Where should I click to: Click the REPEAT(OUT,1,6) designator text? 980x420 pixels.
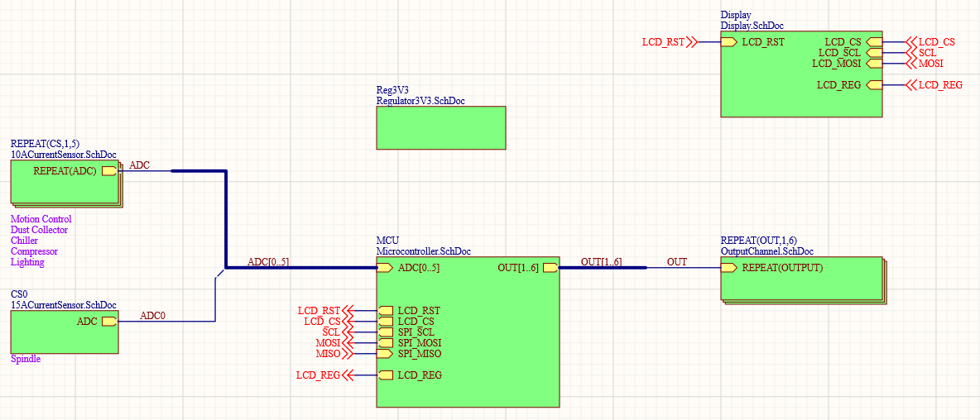[x=759, y=241]
